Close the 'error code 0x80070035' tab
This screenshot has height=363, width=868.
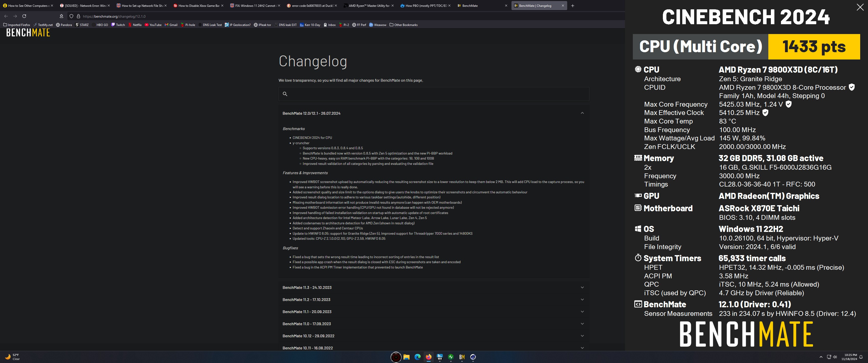pyautogui.click(x=336, y=6)
